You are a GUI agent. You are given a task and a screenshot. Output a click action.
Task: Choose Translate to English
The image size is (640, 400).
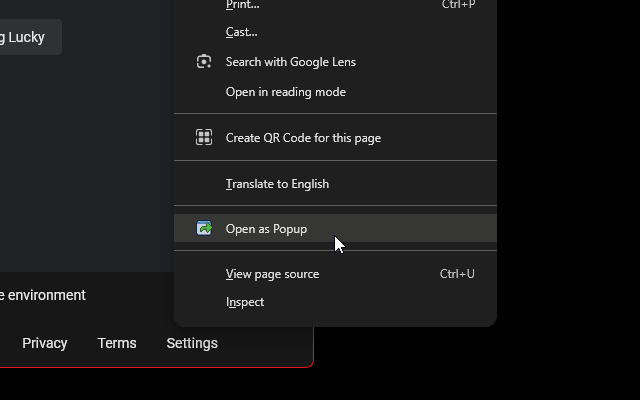click(277, 184)
